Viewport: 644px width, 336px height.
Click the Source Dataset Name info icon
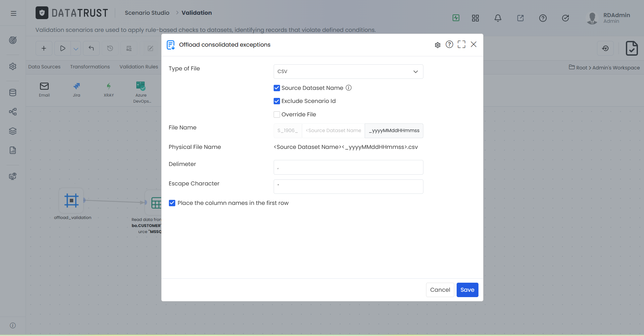coord(349,88)
